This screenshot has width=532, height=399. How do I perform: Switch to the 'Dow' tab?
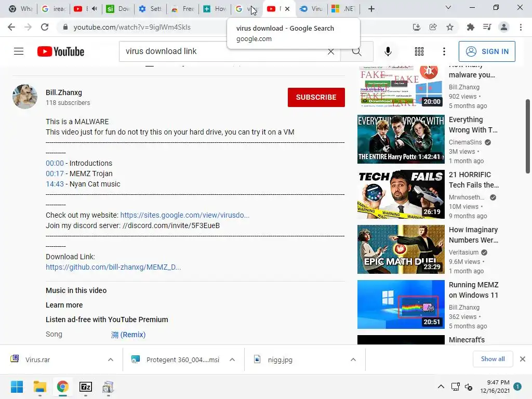tap(118, 9)
